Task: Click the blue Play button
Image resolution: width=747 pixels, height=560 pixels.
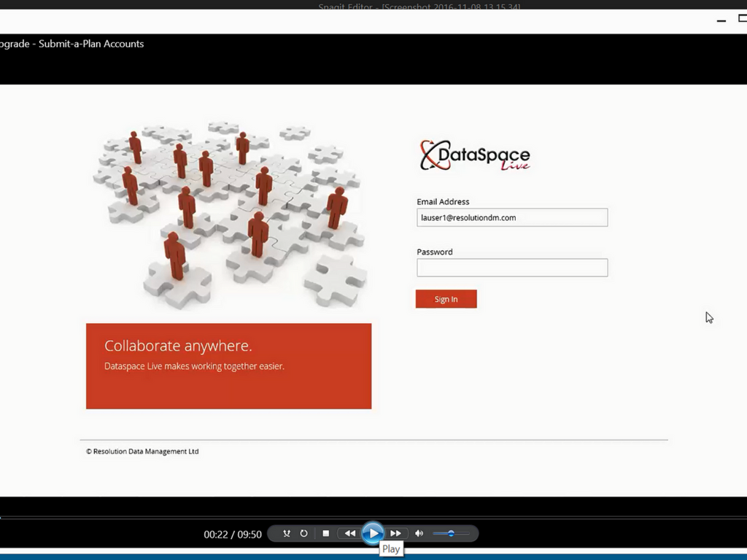Action: tap(373, 533)
